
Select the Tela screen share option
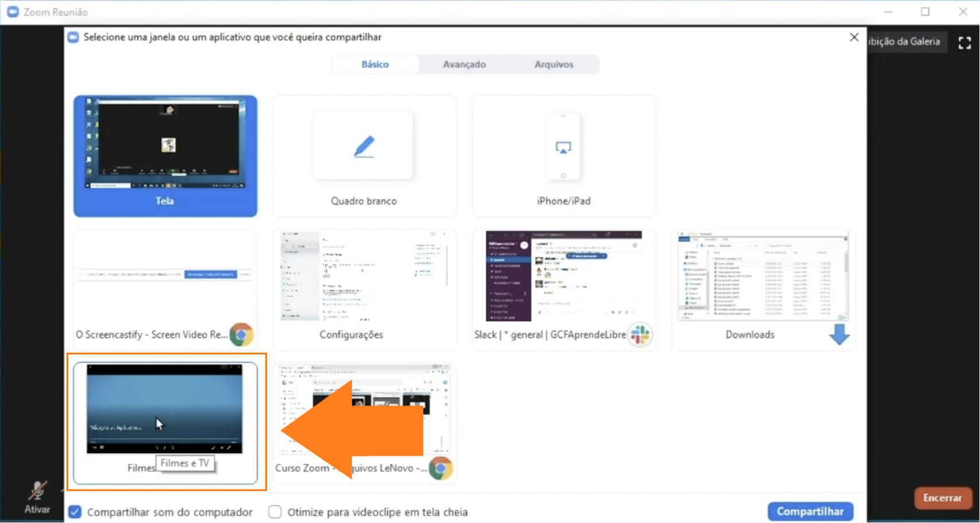click(165, 156)
